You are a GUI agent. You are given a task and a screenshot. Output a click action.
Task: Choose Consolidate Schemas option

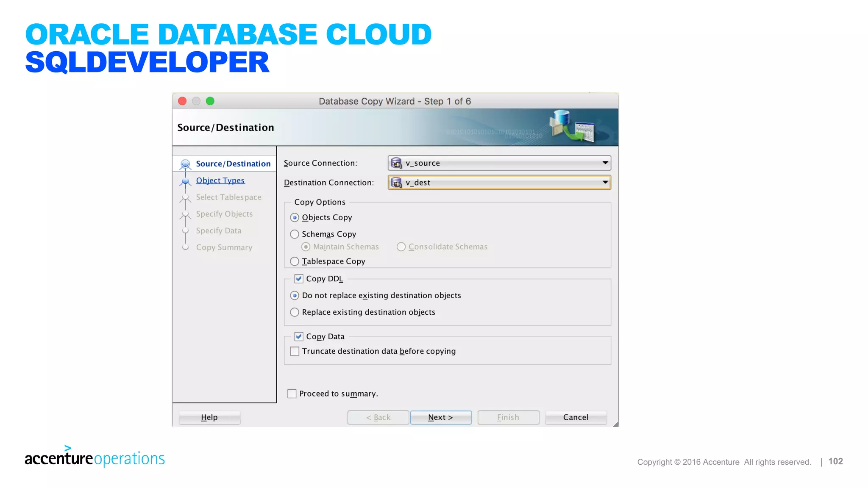[401, 247]
